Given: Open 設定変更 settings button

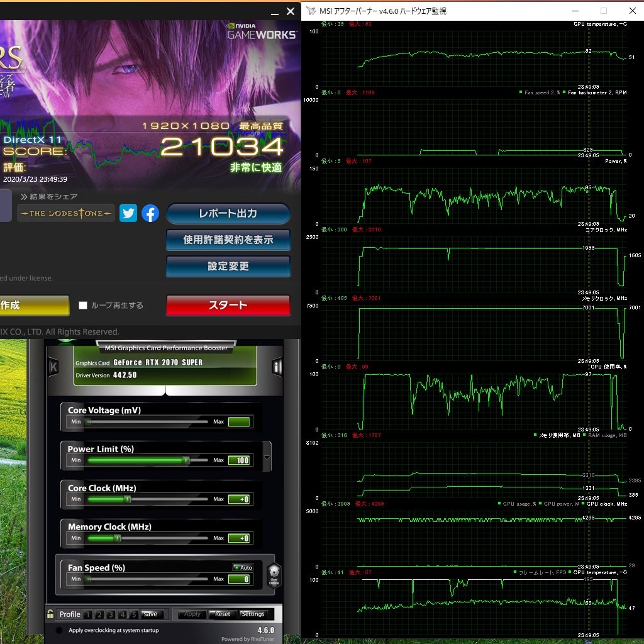Looking at the screenshot, I should 228,266.
